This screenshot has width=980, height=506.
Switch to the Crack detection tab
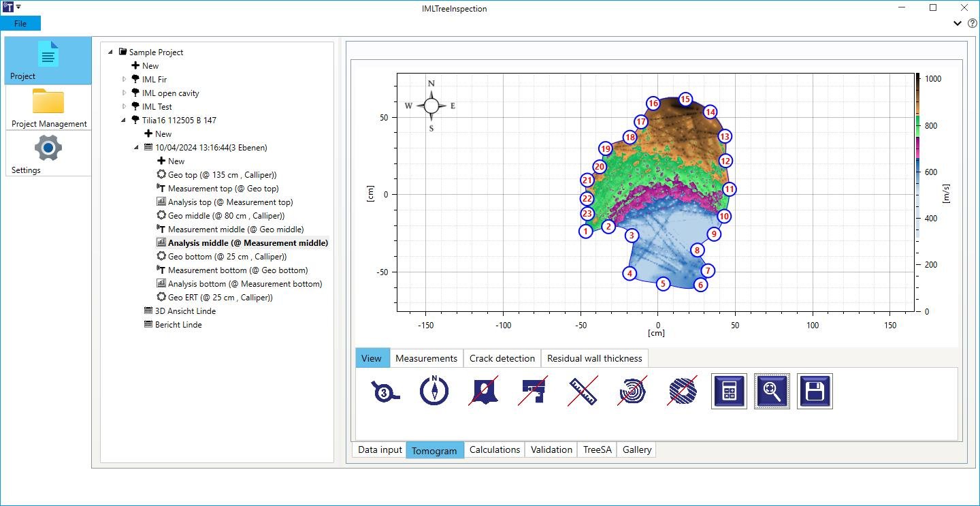(502, 358)
